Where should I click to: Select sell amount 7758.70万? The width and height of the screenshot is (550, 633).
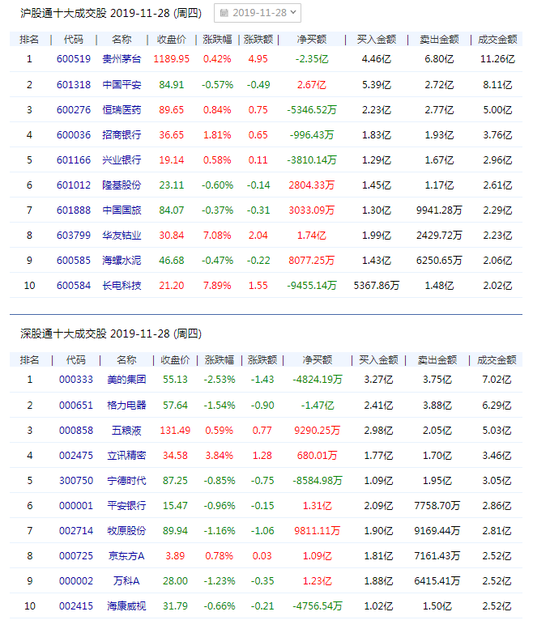tap(437, 505)
